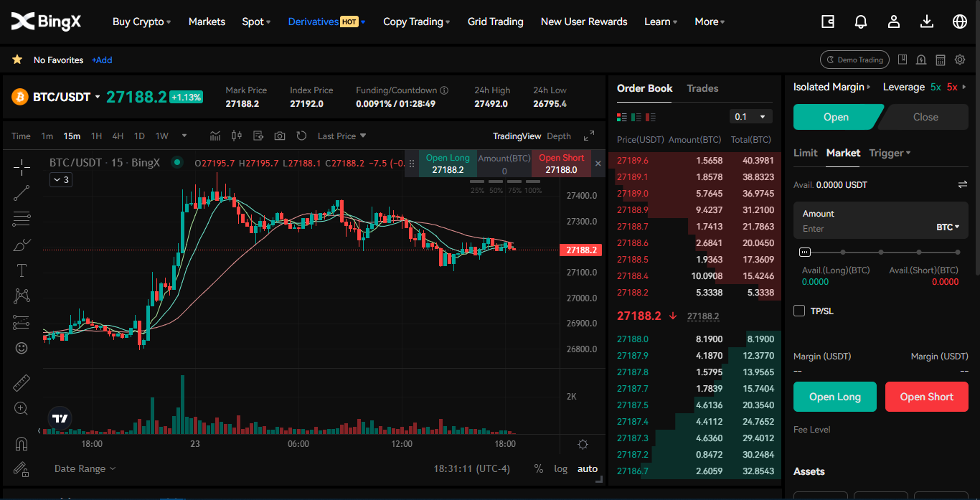Screen dimensions: 980x500
Task: Click the Open Long button
Action: [x=835, y=397]
